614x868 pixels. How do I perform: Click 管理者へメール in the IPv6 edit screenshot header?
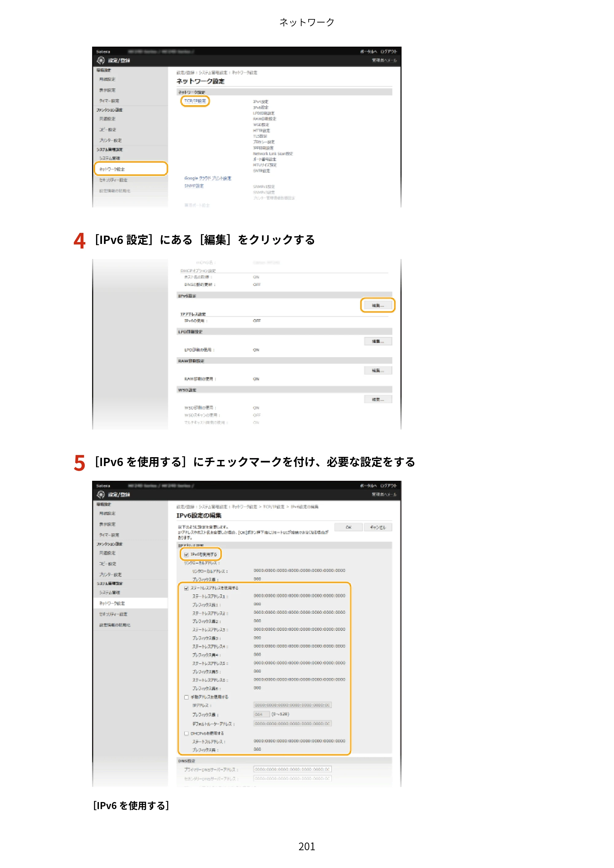[x=384, y=494]
